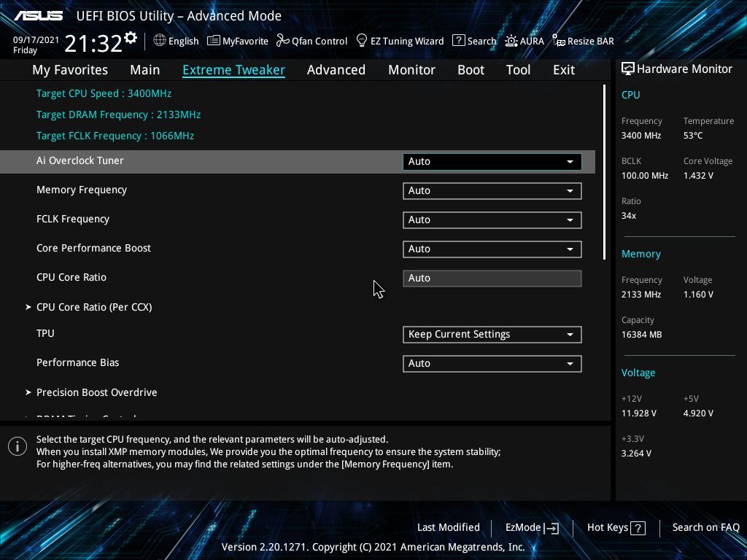This screenshot has height=560, width=747.
Task: Click the Search question-mark icon
Action: [x=458, y=41]
